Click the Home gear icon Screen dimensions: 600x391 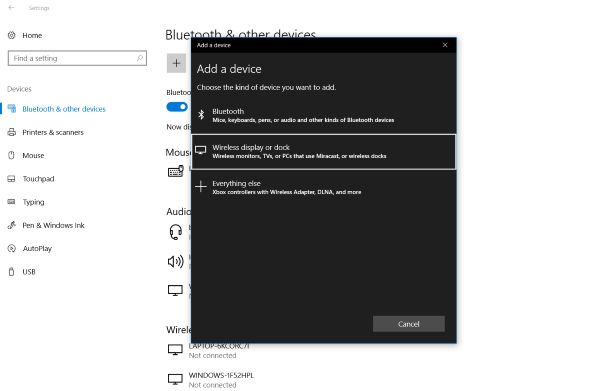pyautogui.click(x=12, y=35)
